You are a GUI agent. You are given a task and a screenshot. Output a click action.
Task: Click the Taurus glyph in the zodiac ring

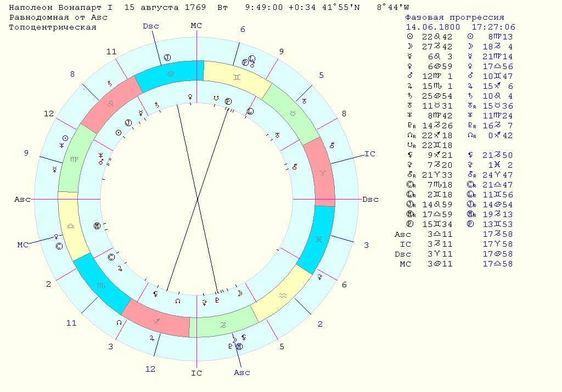click(293, 113)
